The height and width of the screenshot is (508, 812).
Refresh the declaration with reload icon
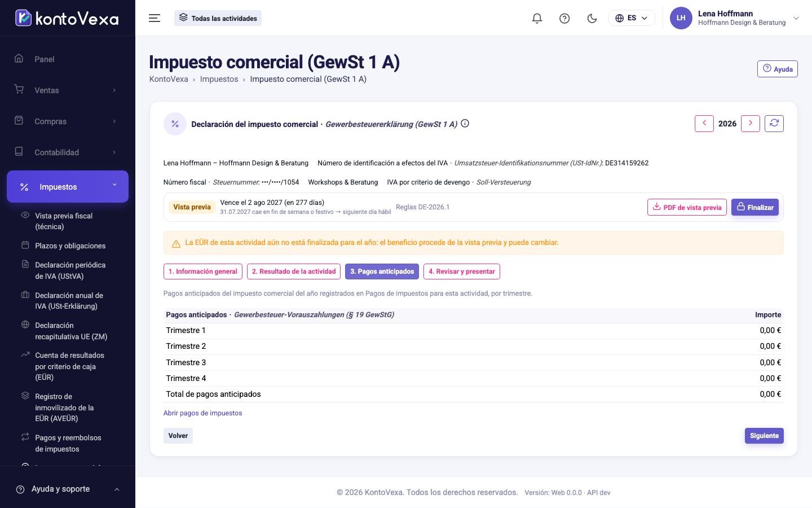coord(774,124)
